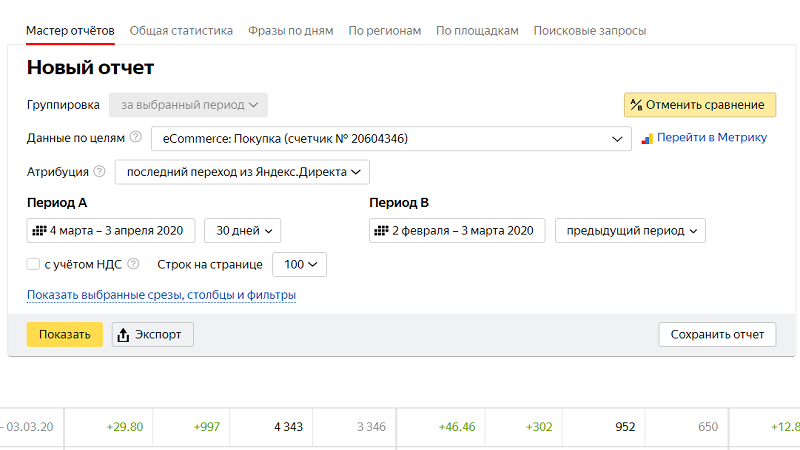Viewport: 800px width, 450px height.
Task: Click the +997 cell
Action: [191, 427]
